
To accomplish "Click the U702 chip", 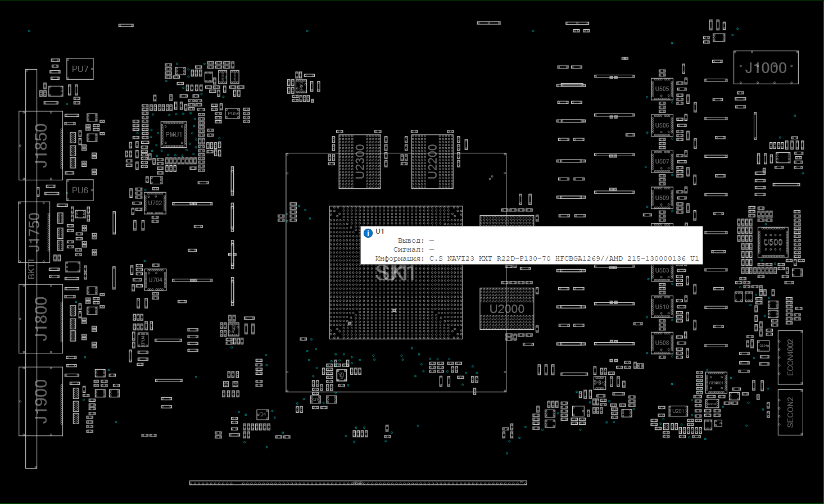I will click(x=155, y=203).
